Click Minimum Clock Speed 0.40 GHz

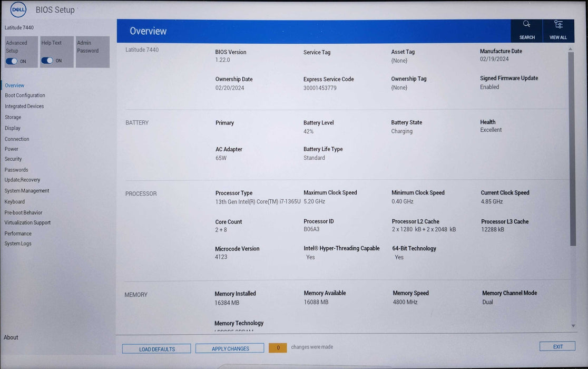click(403, 201)
